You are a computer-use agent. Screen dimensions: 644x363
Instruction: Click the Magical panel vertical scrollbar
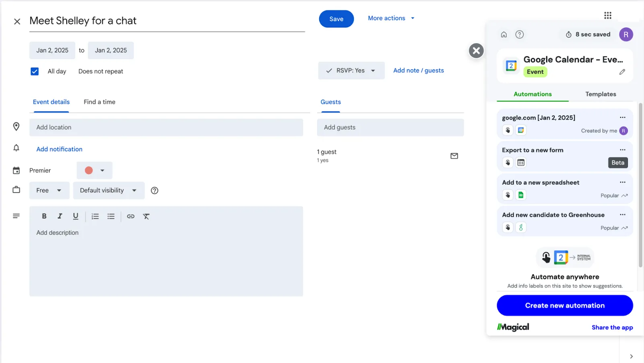click(x=640, y=185)
